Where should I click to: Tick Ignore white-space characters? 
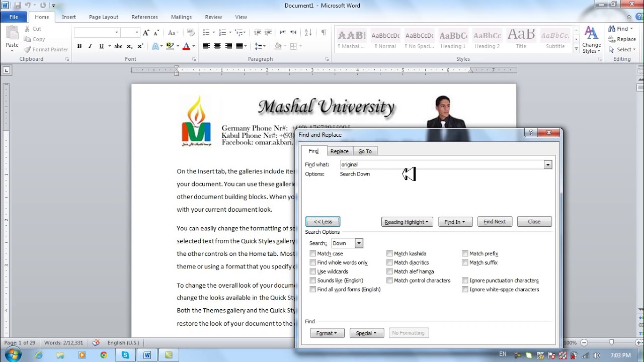[x=465, y=290]
